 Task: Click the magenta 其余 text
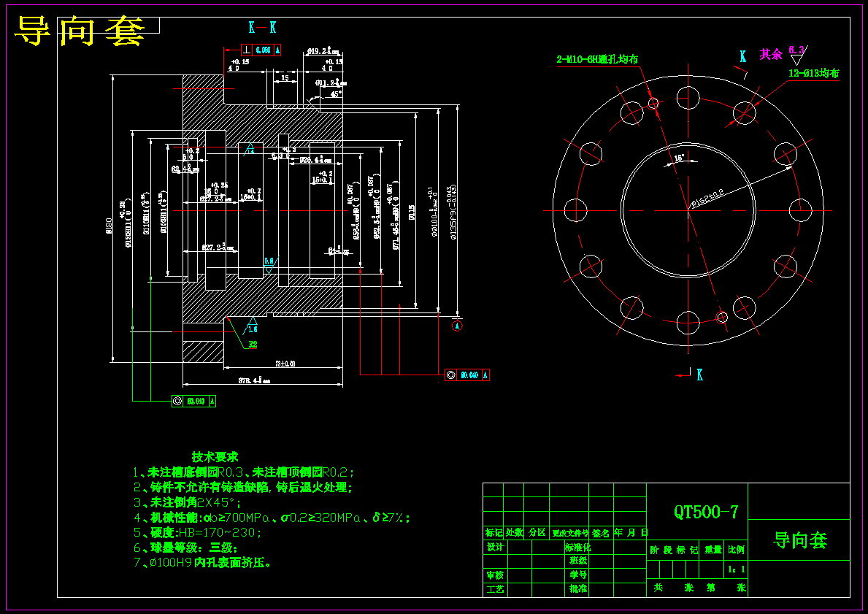click(771, 54)
